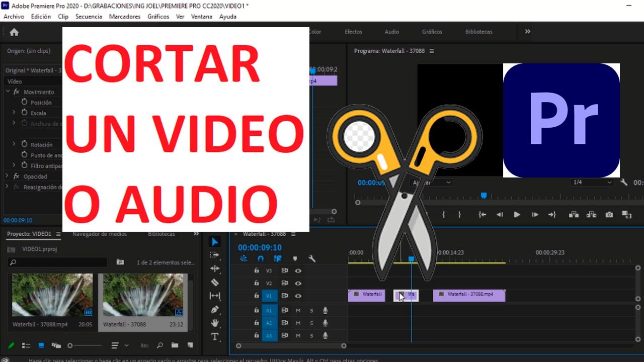Select the Pen tool
The image size is (644, 362).
tap(215, 310)
